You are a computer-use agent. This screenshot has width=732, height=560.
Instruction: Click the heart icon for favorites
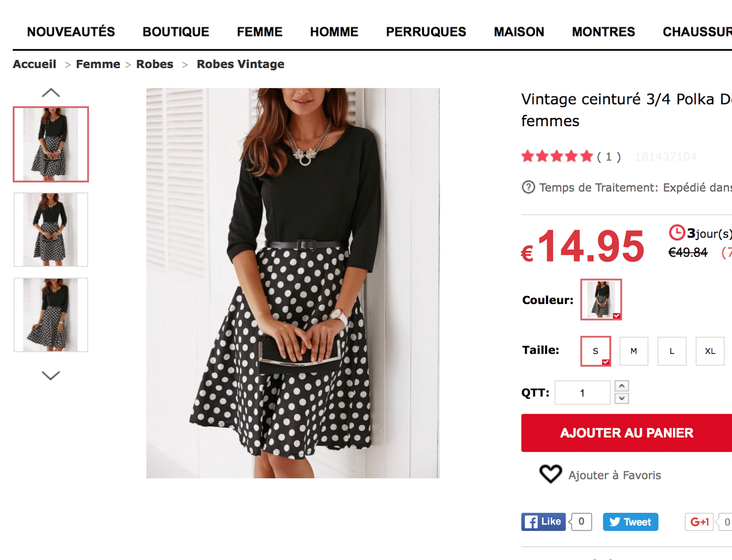point(550,474)
